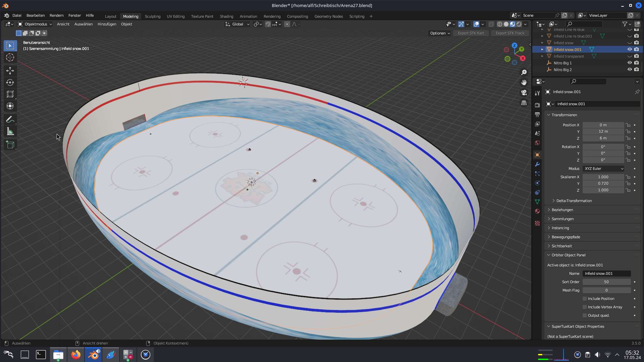The width and height of the screenshot is (644, 362).
Task: Activate the Annotate pencil tool
Action: [10, 120]
